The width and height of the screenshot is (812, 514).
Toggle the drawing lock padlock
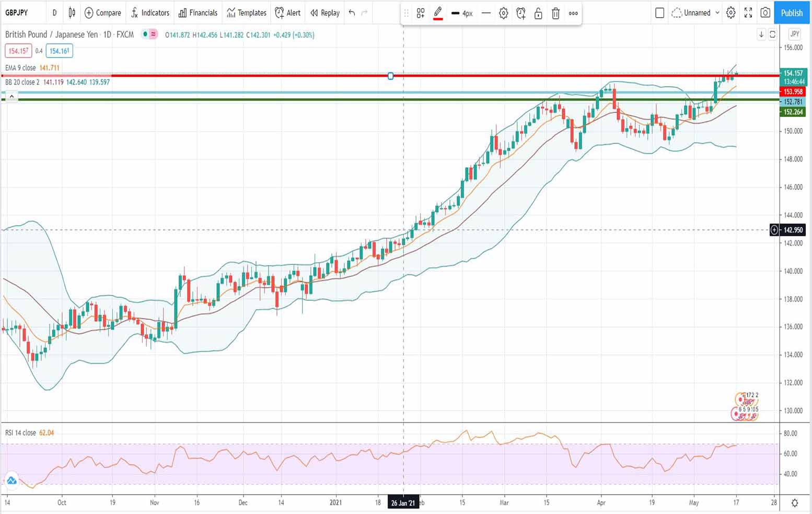[x=538, y=14]
